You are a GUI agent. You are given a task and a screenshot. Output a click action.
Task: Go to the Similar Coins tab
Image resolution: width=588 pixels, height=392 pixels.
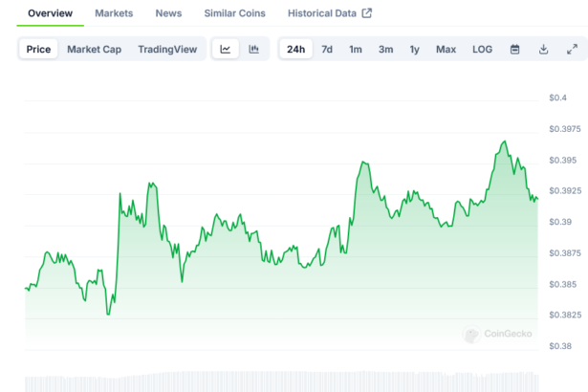coord(234,13)
